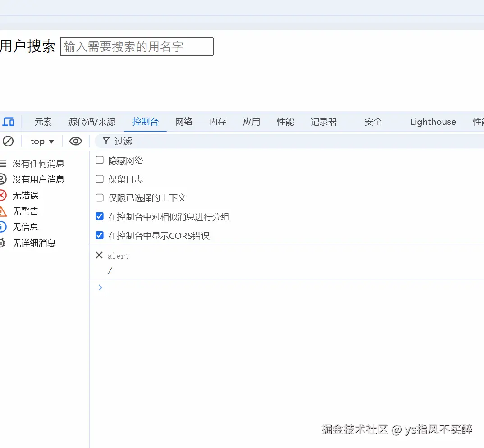Select 无警告 in the console sidebar
This screenshot has height=448, width=484.
pyautogui.click(x=25, y=211)
